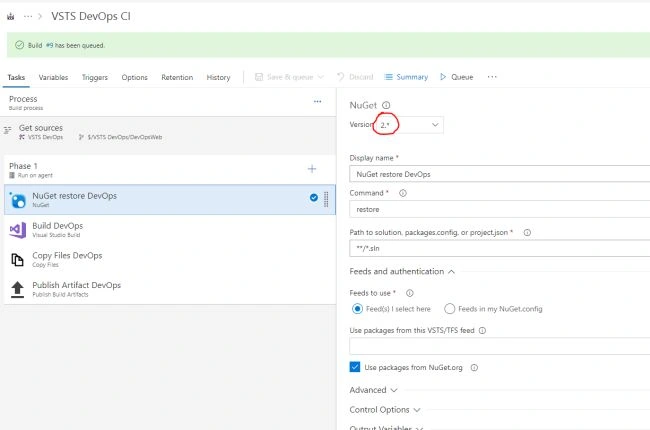Click the Azure DevOps home icon

11,17
